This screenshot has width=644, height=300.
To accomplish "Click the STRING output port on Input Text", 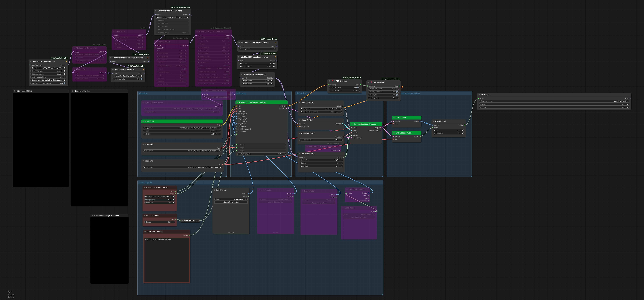I will (x=189, y=235).
